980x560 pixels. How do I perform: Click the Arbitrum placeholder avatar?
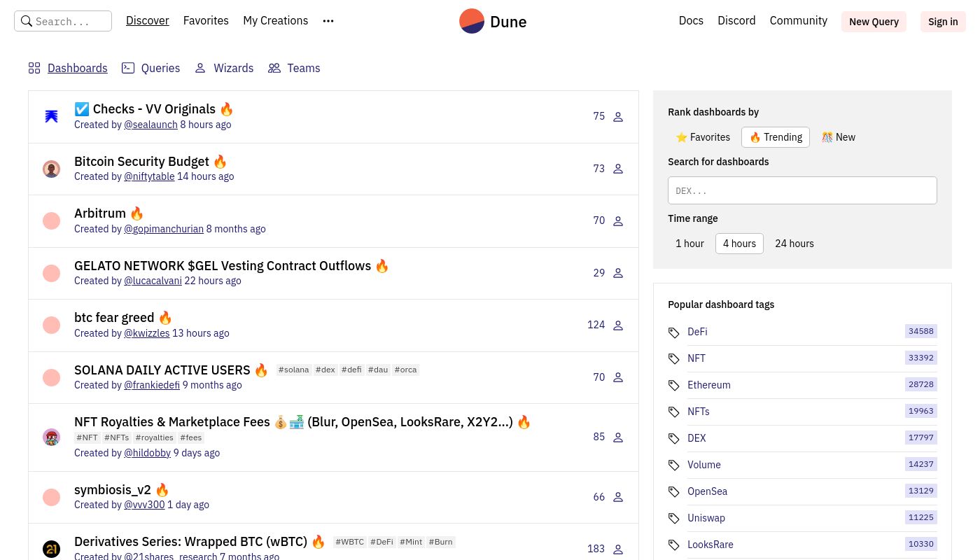(x=51, y=221)
